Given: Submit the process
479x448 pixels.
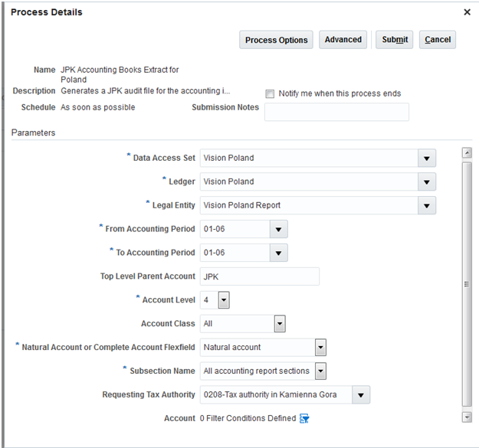Looking at the screenshot, I should [x=395, y=40].
